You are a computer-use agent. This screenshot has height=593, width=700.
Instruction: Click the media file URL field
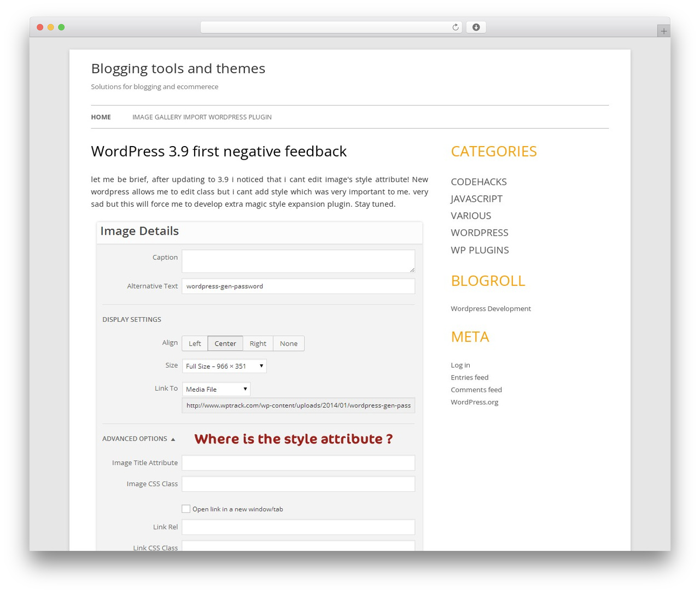tap(298, 405)
